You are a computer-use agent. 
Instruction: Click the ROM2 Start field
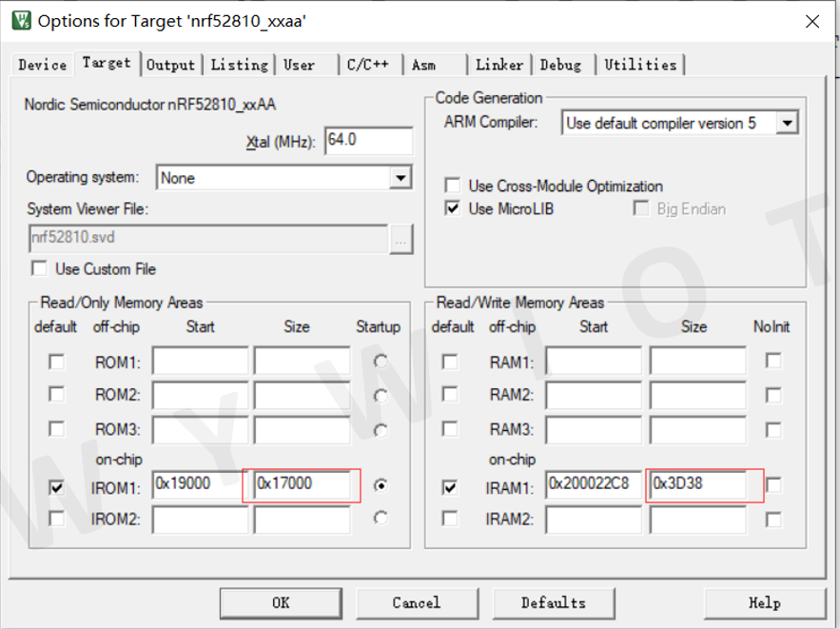[x=200, y=396]
